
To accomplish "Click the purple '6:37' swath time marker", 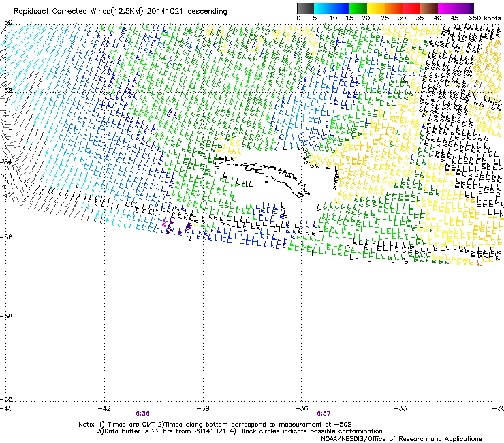I will coord(324,414).
